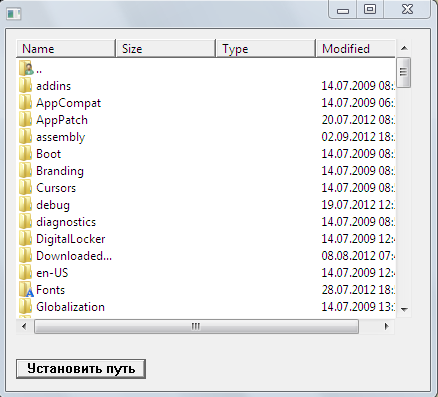Sort the list by Type column
This screenshot has width=438, height=397.
coord(266,49)
